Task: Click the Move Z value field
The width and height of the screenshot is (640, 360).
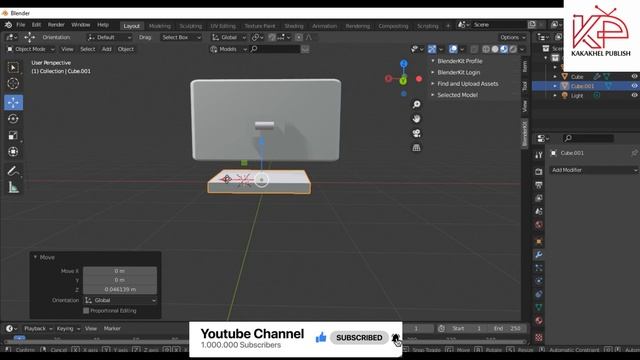Action: pyautogui.click(x=120, y=289)
